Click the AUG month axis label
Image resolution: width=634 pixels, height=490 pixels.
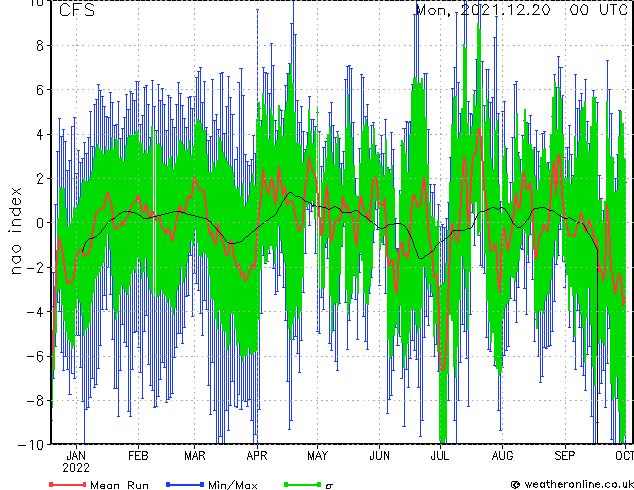pyautogui.click(x=502, y=456)
